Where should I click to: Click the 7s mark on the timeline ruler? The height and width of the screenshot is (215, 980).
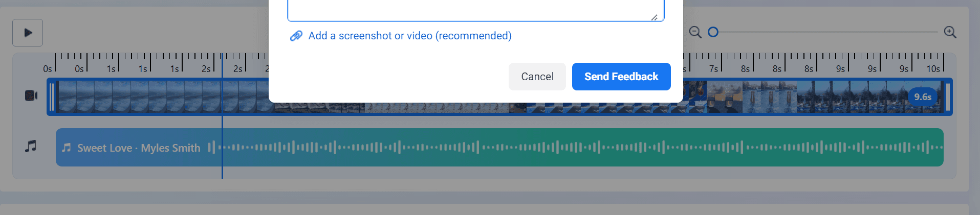click(713, 68)
